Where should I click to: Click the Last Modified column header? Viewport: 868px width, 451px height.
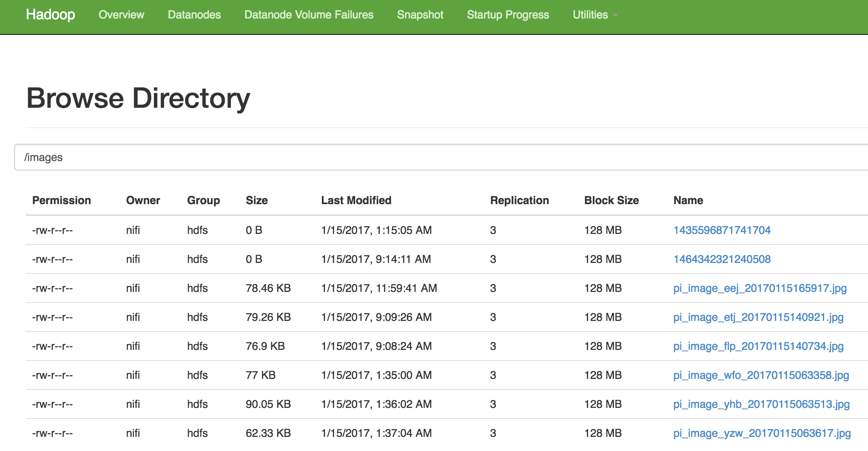356,200
